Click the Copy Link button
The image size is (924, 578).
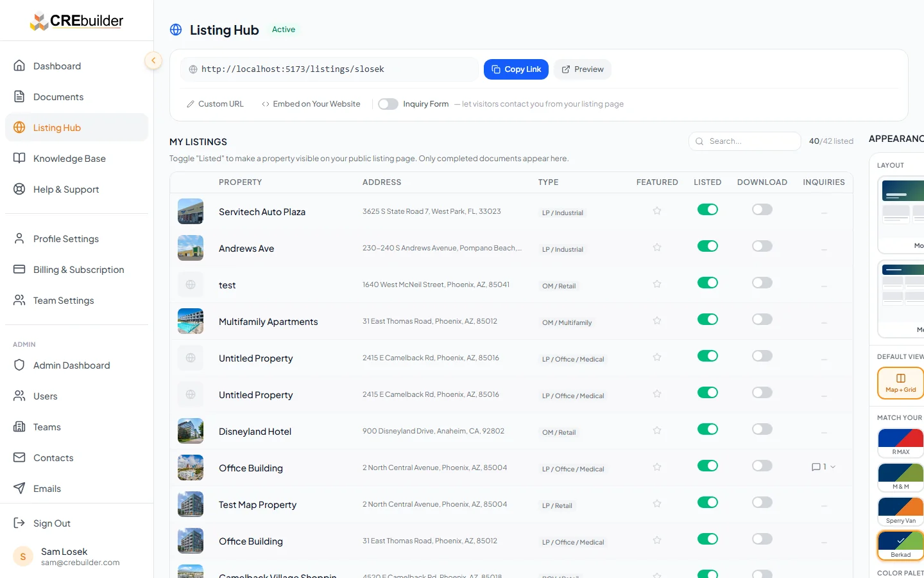point(516,69)
